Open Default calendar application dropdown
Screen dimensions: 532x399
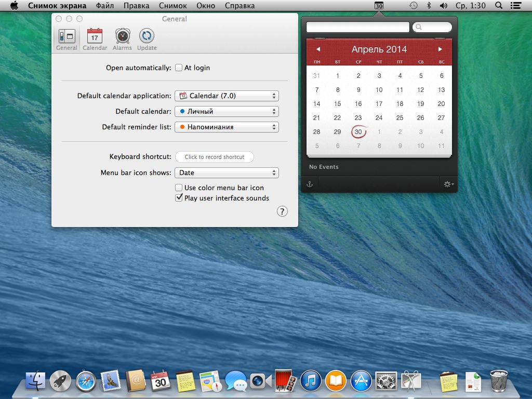227,96
